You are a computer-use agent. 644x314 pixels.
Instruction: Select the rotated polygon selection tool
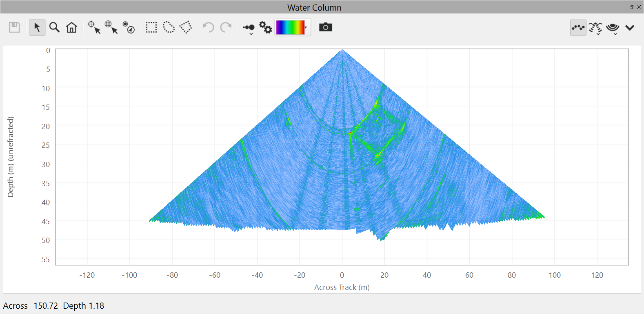[x=186, y=27]
